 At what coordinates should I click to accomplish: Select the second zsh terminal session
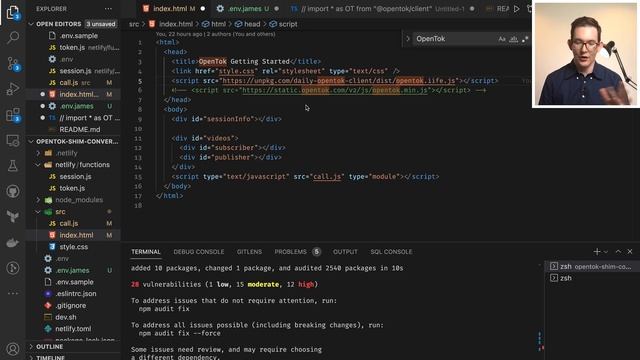click(x=591, y=278)
